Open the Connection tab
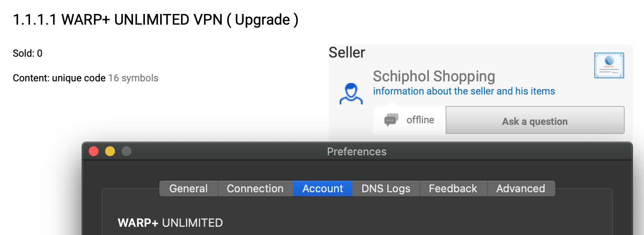The width and height of the screenshot is (644, 235). tap(255, 189)
